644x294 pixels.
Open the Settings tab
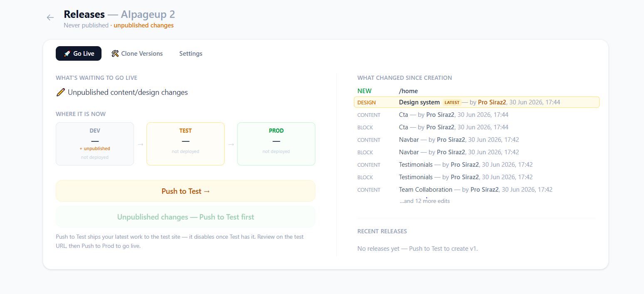(x=191, y=54)
